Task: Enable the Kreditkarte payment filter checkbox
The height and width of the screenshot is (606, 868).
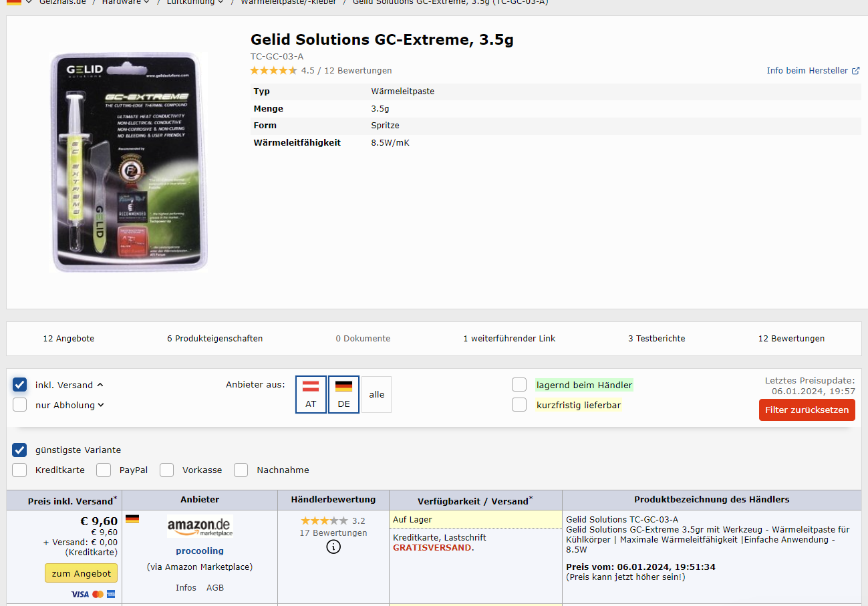Action: coord(19,470)
